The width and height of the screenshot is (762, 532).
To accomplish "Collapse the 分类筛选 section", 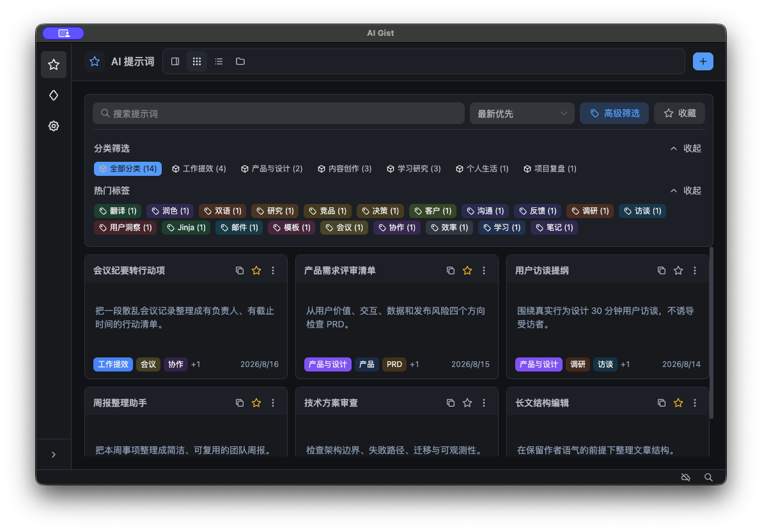I will [686, 148].
